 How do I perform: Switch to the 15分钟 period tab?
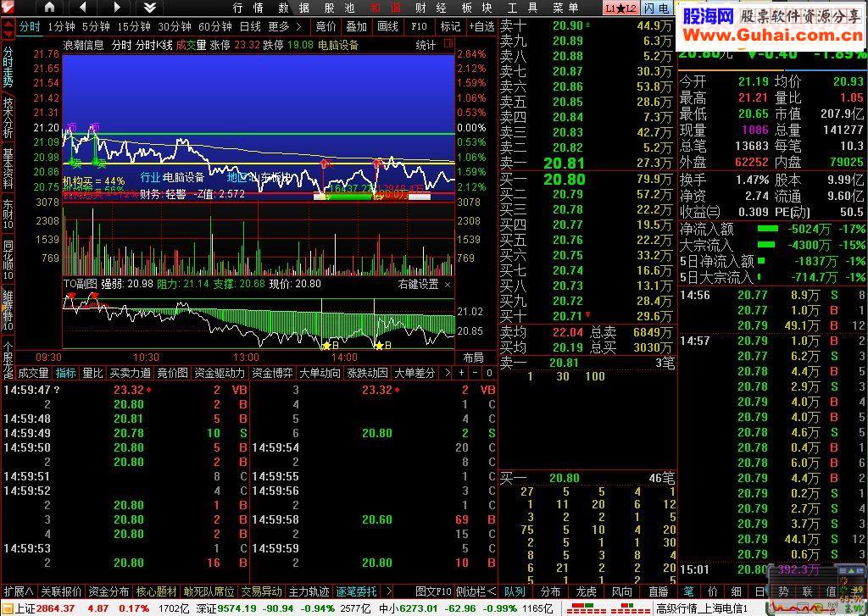tap(134, 26)
